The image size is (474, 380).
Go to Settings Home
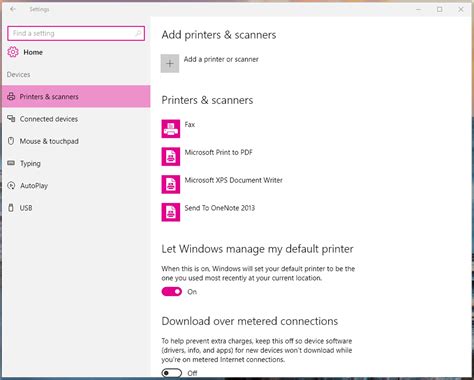point(33,52)
